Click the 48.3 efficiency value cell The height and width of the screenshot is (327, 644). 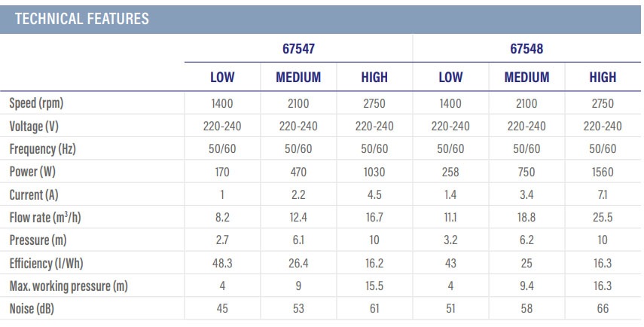coord(222,263)
